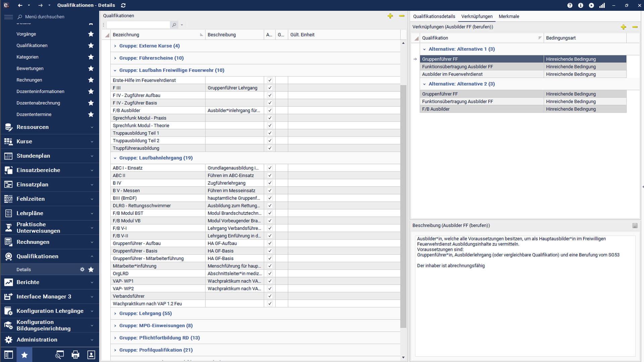Open the help question mark icon

(570, 5)
